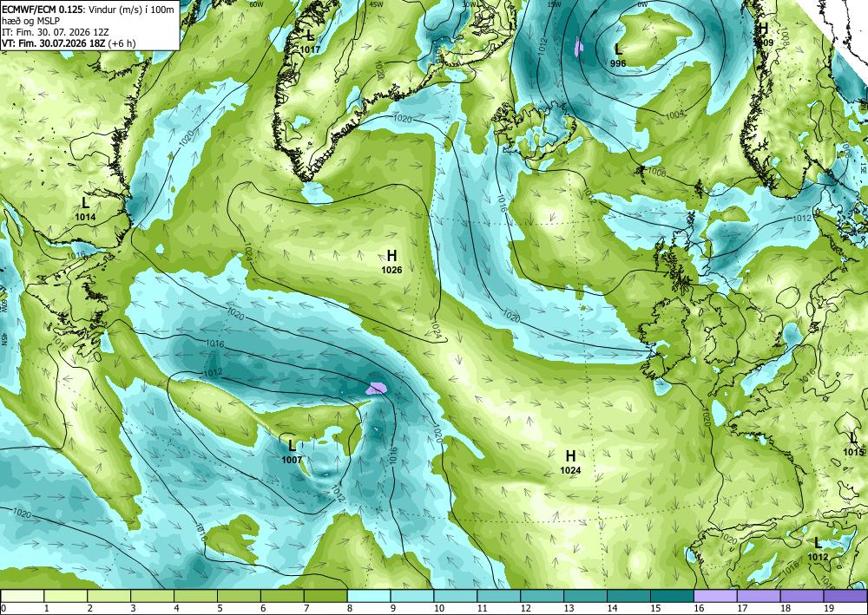Click the palest legend cell between 0 and 1
Image resolution: width=868 pixels, height=615 pixels.
coord(23,595)
